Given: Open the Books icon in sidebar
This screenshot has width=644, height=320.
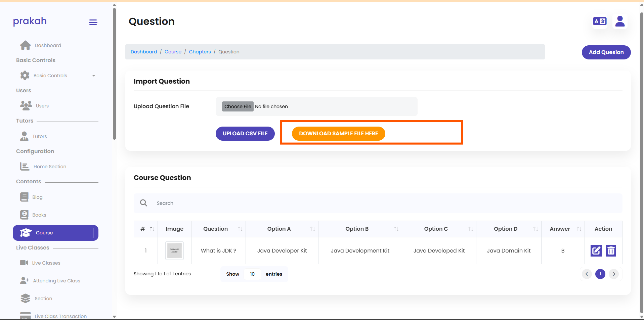Looking at the screenshot, I should click(x=25, y=215).
